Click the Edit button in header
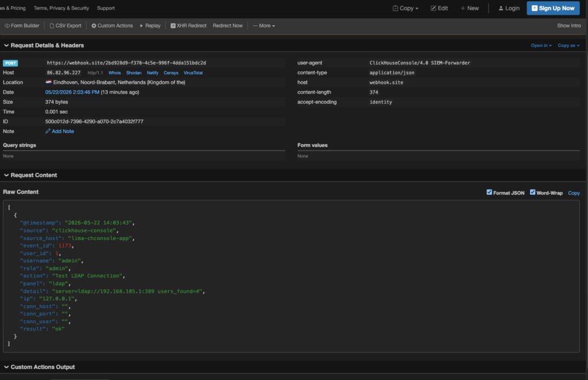The width and height of the screenshot is (588, 380). coord(439,8)
